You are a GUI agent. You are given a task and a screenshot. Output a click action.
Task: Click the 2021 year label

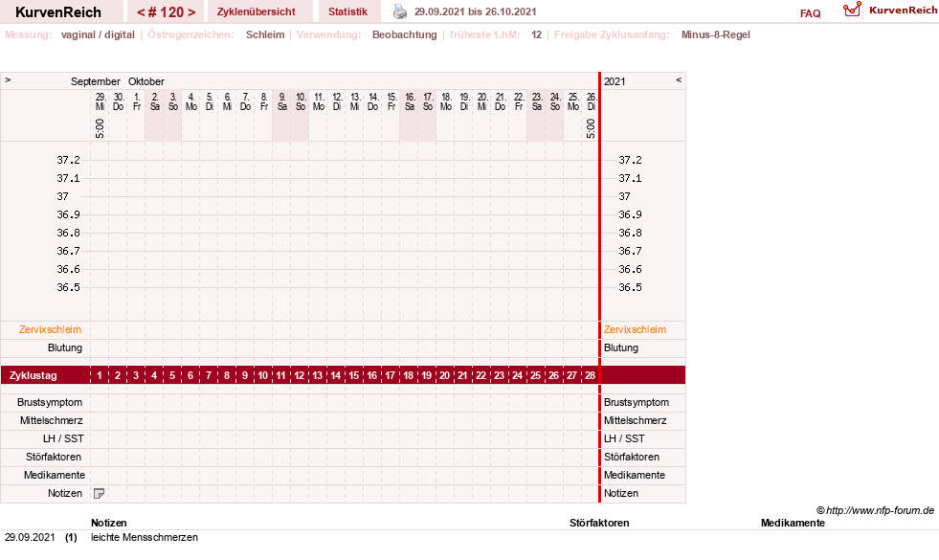[615, 81]
